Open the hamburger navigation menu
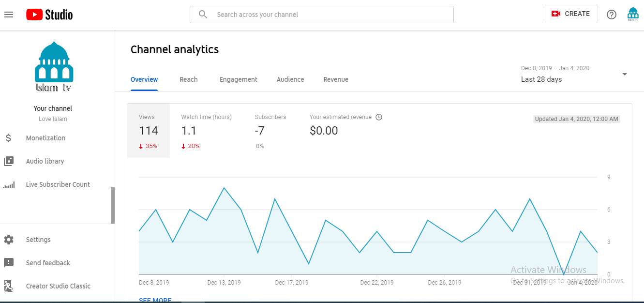 pyautogui.click(x=9, y=15)
